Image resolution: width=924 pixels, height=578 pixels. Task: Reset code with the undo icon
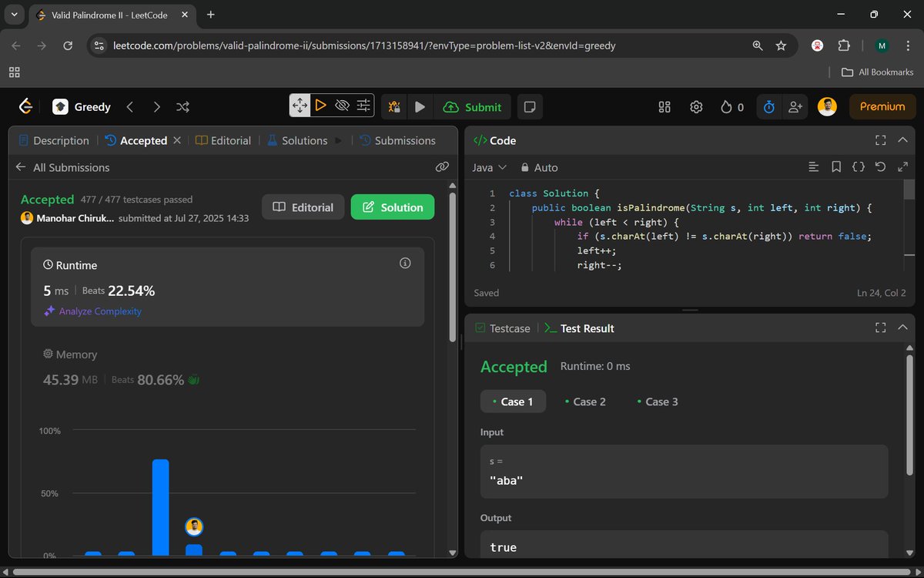tap(880, 166)
